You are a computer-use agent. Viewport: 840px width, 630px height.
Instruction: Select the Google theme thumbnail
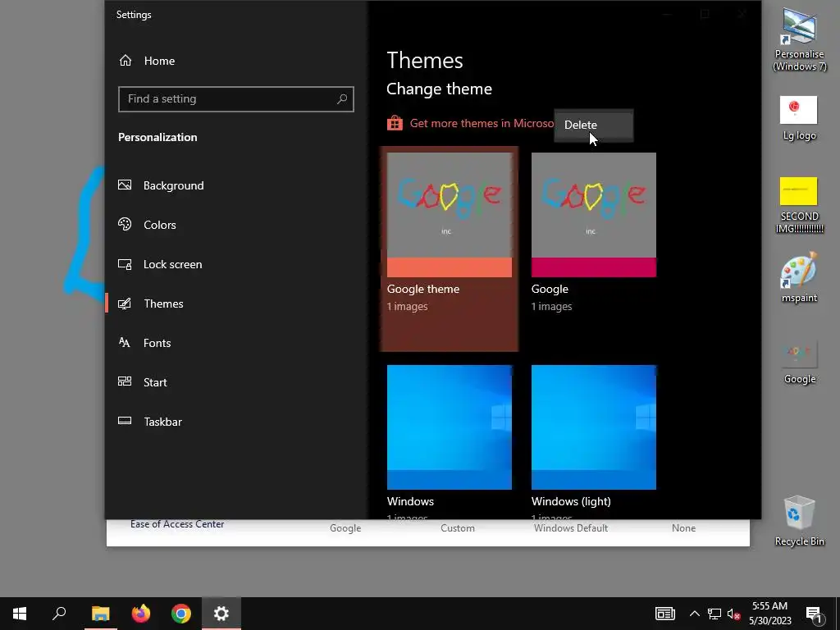[x=450, y=215]
